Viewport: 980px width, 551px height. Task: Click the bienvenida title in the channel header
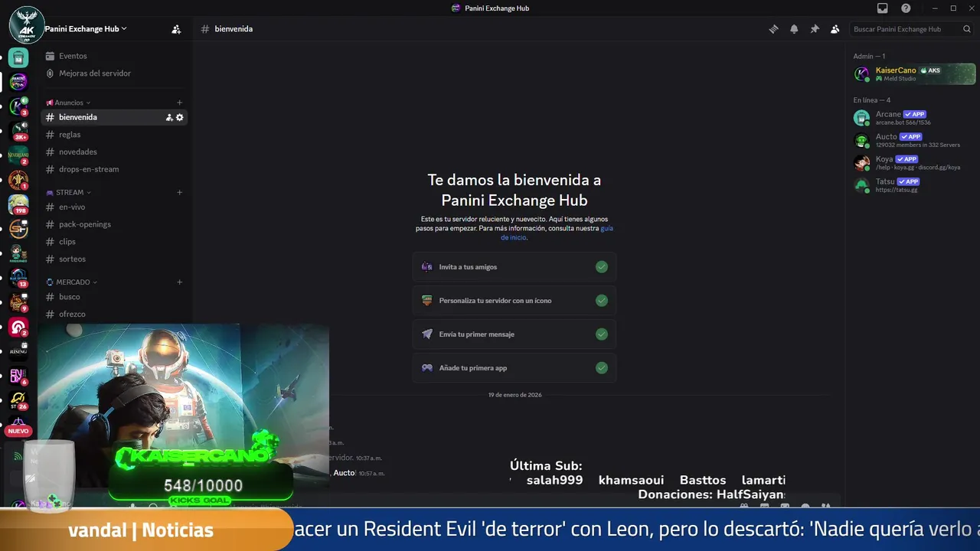pyautogui.click(x=234, y=29)
